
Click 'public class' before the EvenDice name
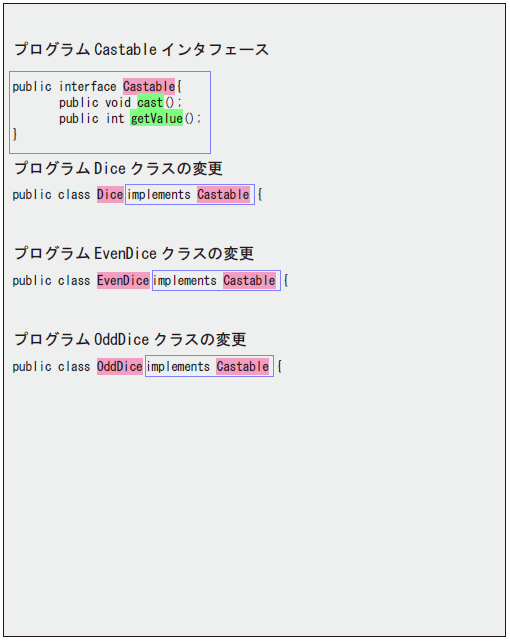(51, 280)
